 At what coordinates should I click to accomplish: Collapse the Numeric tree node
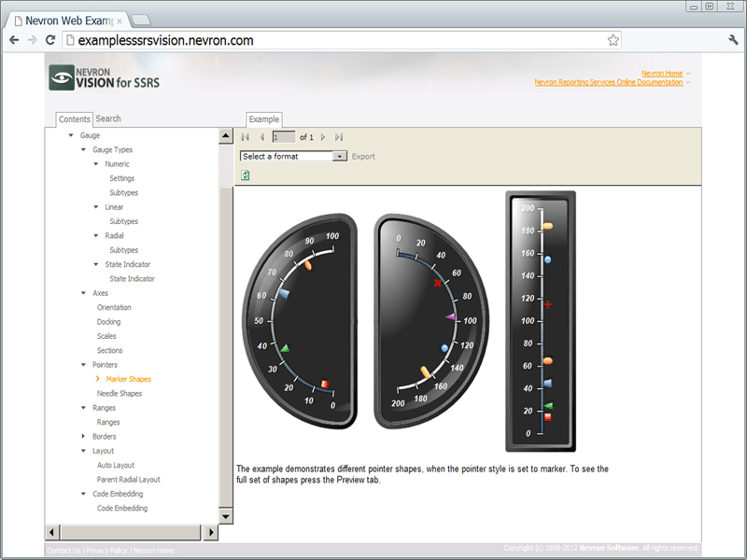tap(96, 164)
